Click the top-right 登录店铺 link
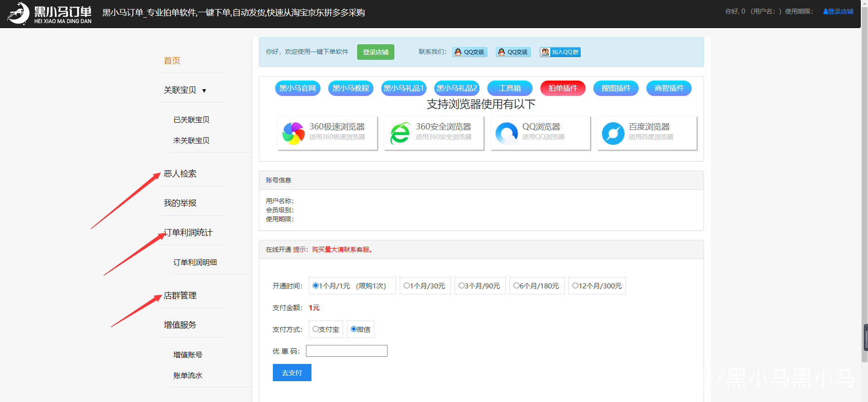868x402 pixels. click(x=841, y=12)
